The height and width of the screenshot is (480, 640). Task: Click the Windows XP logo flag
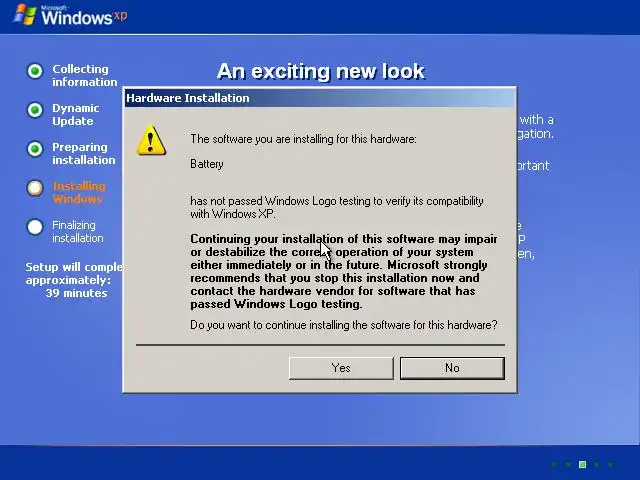coord(25,16)
